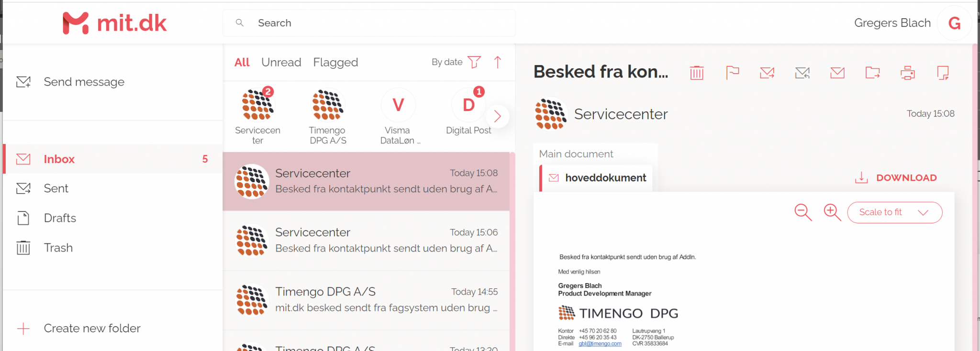This screenshot has width=980, height=351.
Task: Click Create new folder
Action: point(92,329)
